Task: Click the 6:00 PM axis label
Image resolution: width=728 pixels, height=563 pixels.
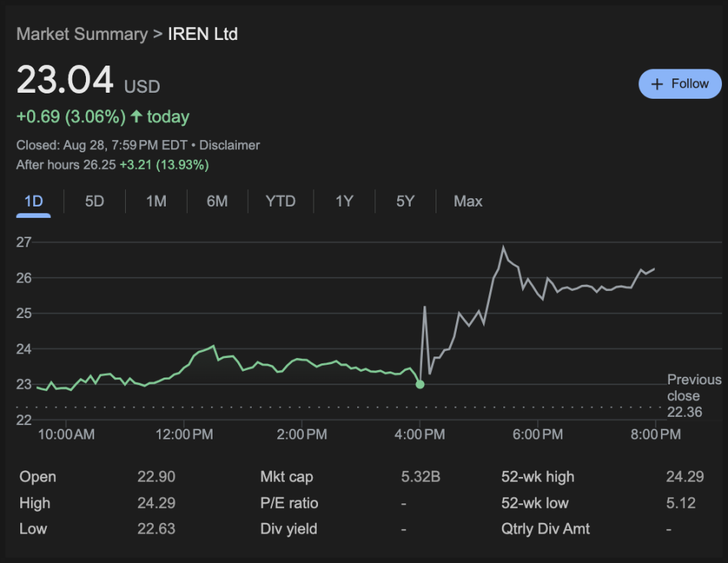Action: (x=537, y=434)
